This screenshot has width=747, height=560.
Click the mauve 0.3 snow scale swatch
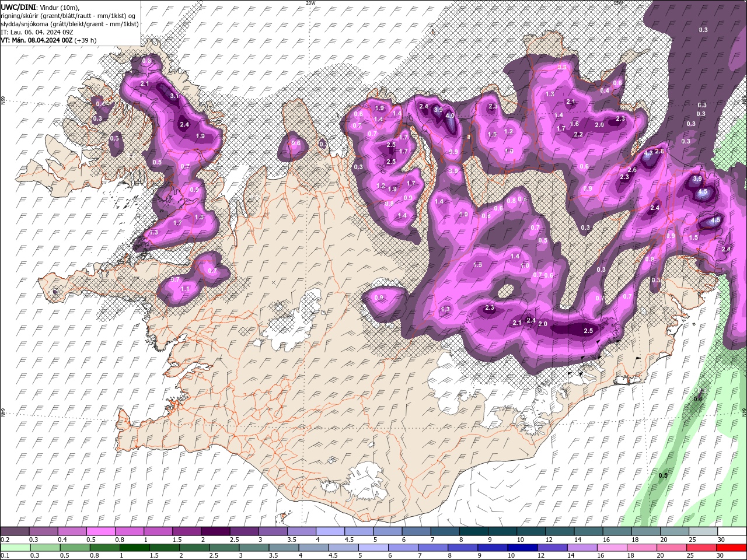[x=44, y=531]
